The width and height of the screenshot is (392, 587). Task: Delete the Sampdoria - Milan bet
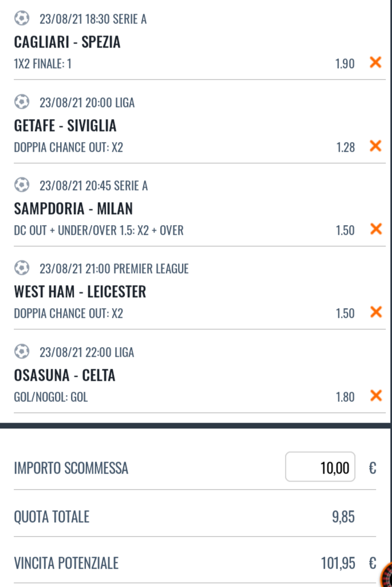click(375, 229)
